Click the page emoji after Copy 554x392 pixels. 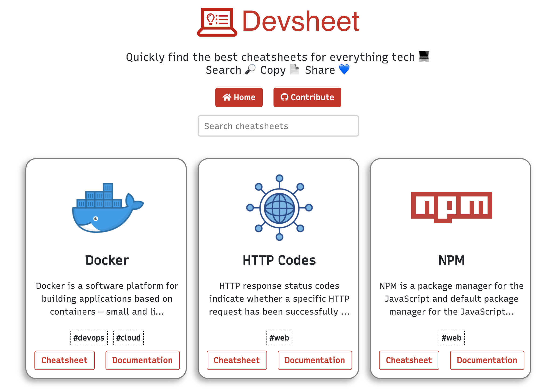coord(295,70)
